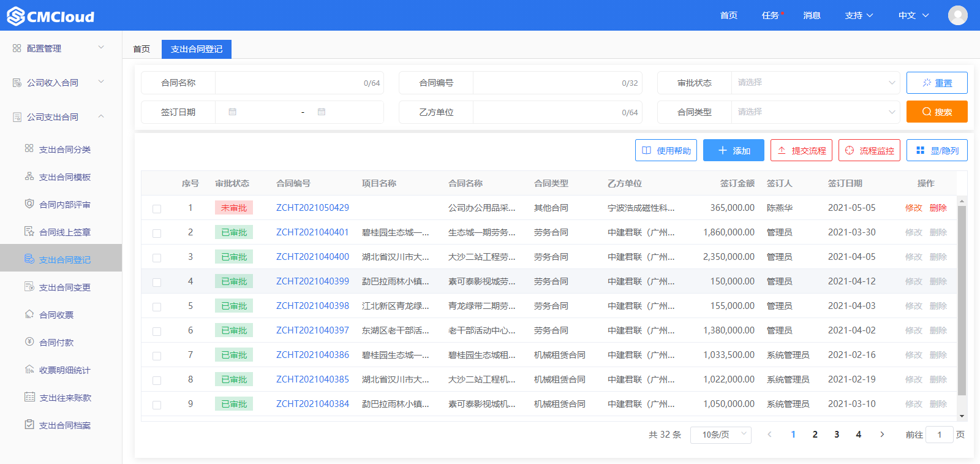Click the 合同线上签章 stamp icon

coord(29,231)
